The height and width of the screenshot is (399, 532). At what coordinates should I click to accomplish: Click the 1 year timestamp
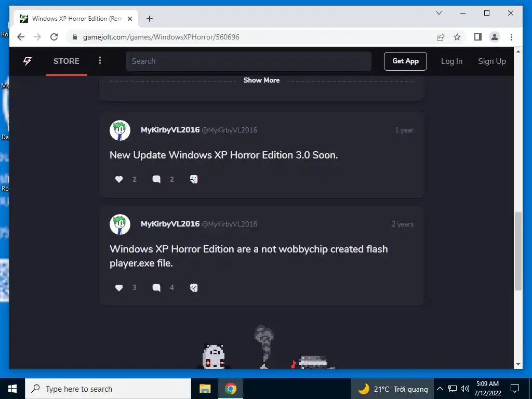(404, 130)
